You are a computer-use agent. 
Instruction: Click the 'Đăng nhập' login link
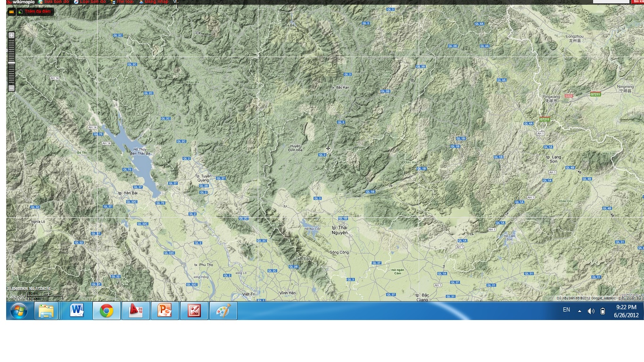pos(154,2)
